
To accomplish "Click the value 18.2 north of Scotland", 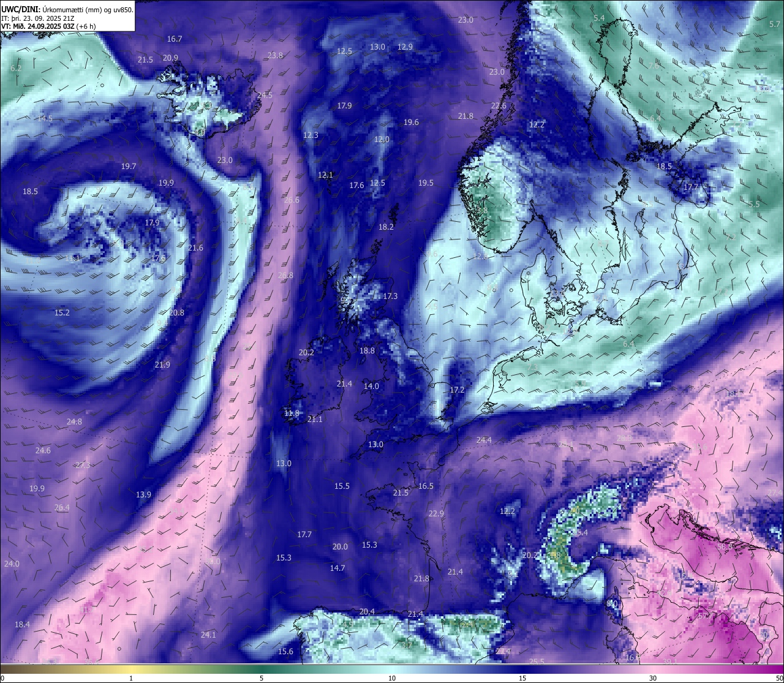I will click(386, 227).
